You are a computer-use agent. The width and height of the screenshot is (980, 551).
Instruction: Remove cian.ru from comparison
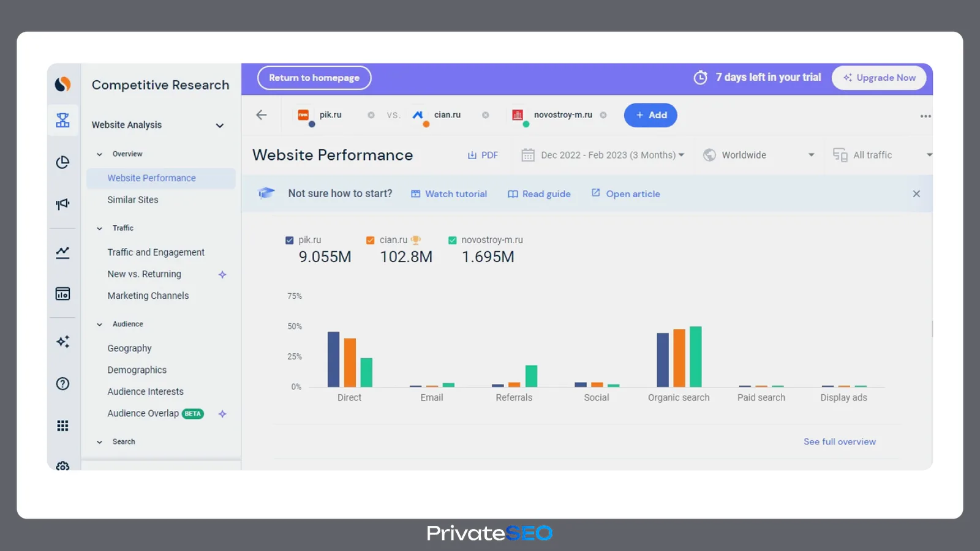[x=486, y=115]
